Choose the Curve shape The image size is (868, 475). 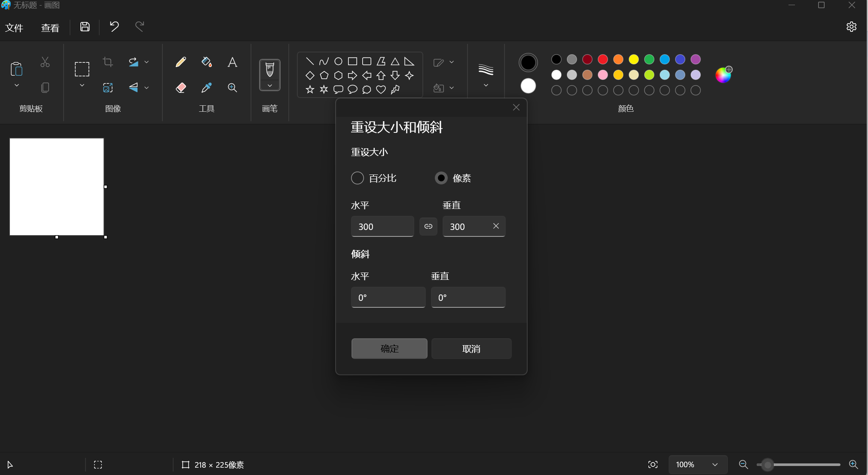324,61
